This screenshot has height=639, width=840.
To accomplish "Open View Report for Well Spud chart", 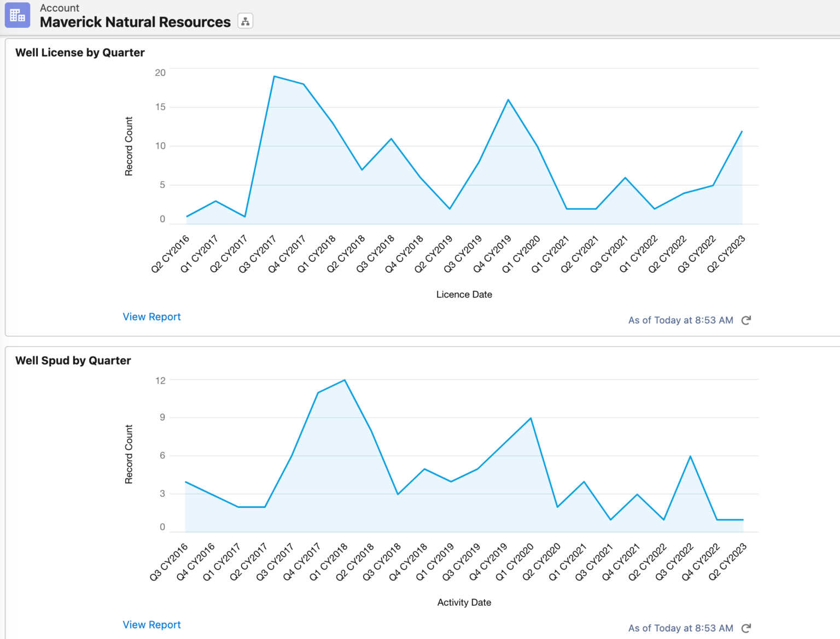I will (x=151, y=625).
